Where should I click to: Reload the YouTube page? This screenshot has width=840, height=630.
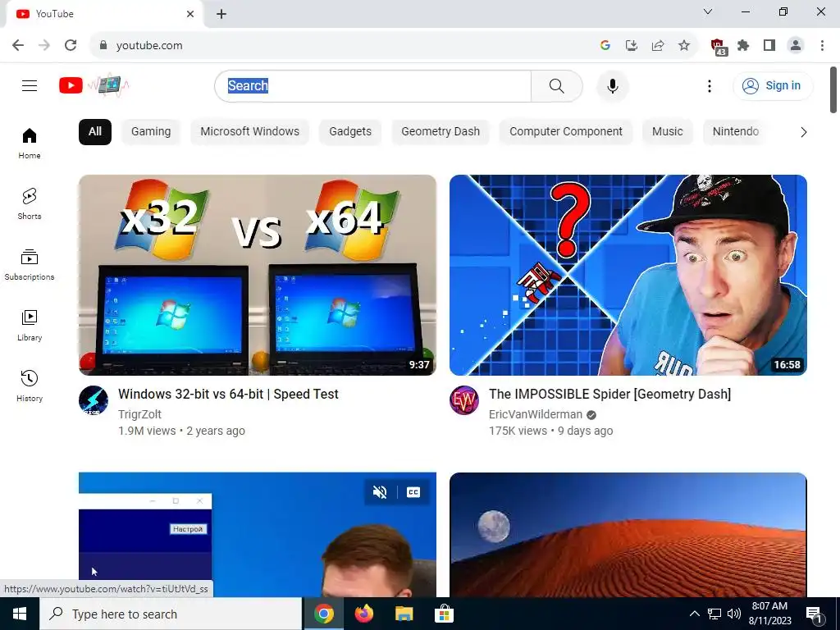coord(71,46)
